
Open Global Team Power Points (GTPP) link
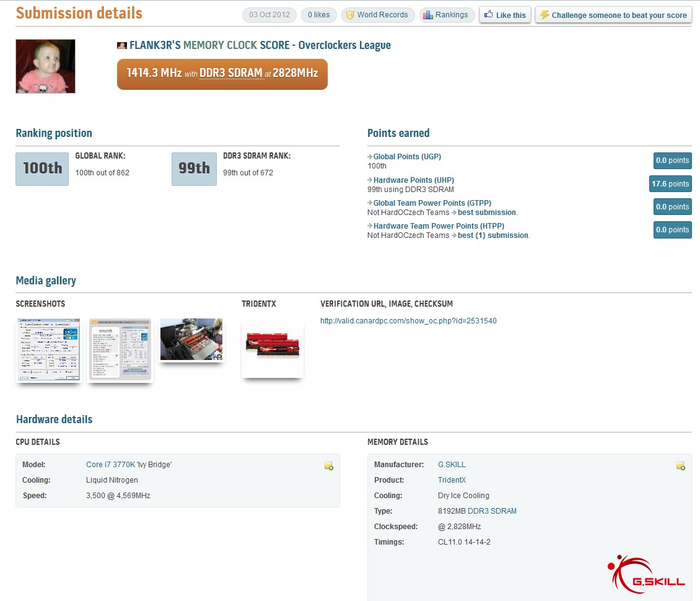tap(432, 203)
